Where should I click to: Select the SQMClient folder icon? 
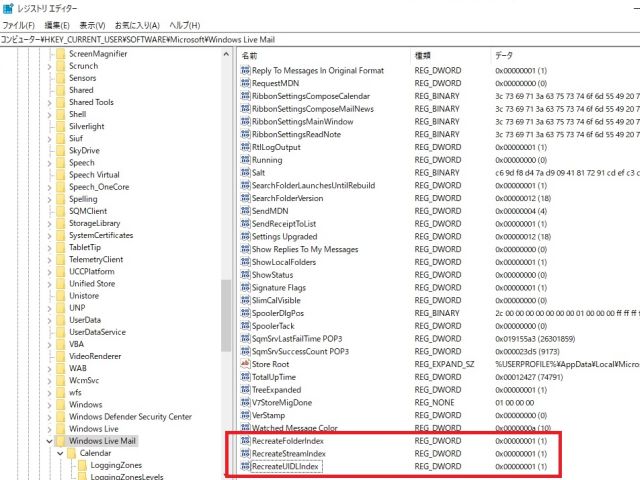coord(60,211)
